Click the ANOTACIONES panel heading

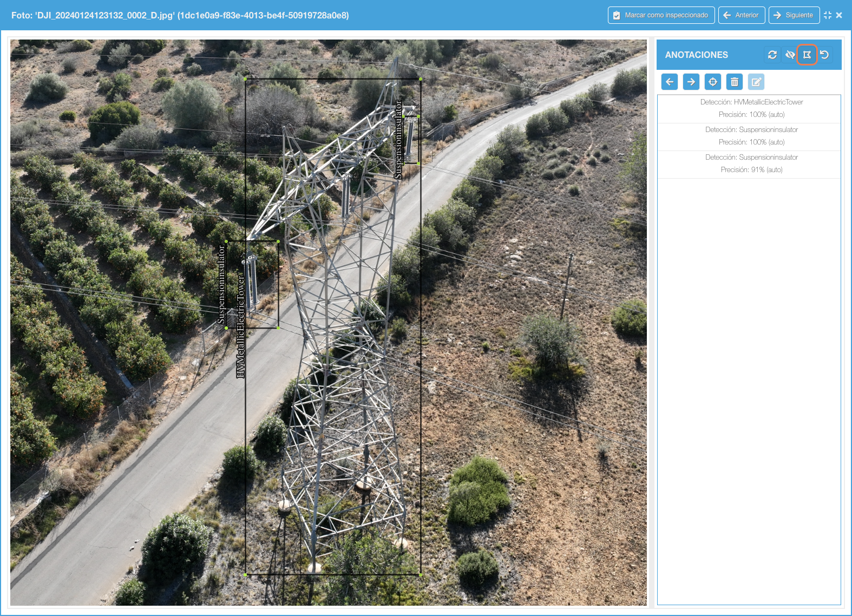point(696,55)
